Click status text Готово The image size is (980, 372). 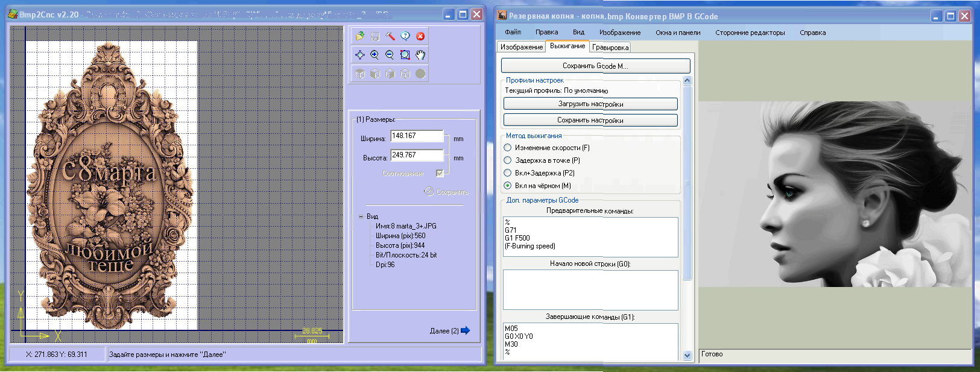tap(712, 354)
